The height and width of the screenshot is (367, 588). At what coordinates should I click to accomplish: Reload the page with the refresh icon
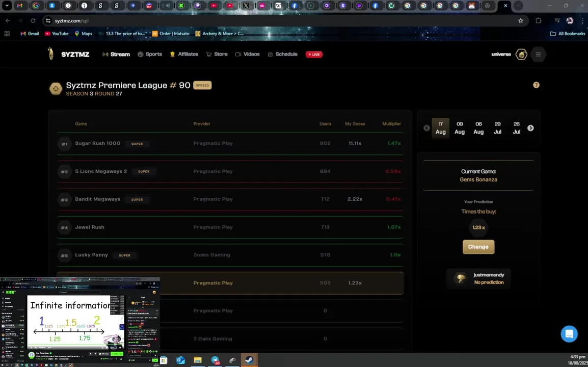(33, 20)
